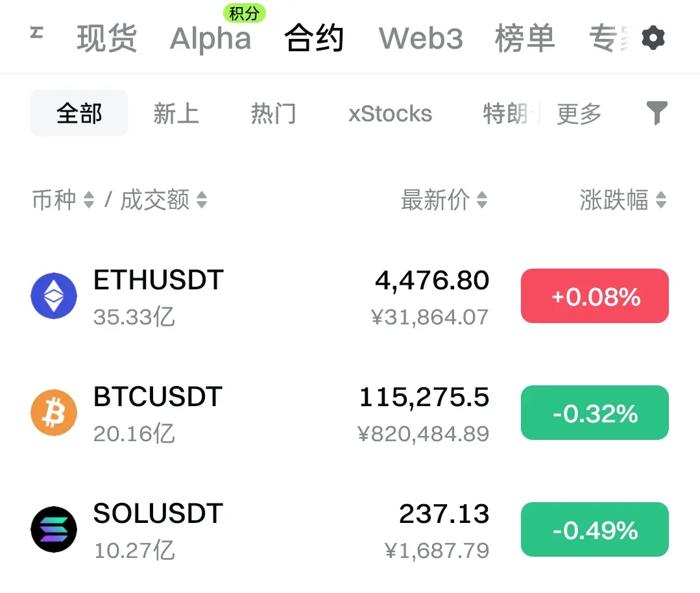This screenshot has width=700, height=593.
Task: Toggle ETHUSDT +0.08% change badge
Action: (595, 296)
